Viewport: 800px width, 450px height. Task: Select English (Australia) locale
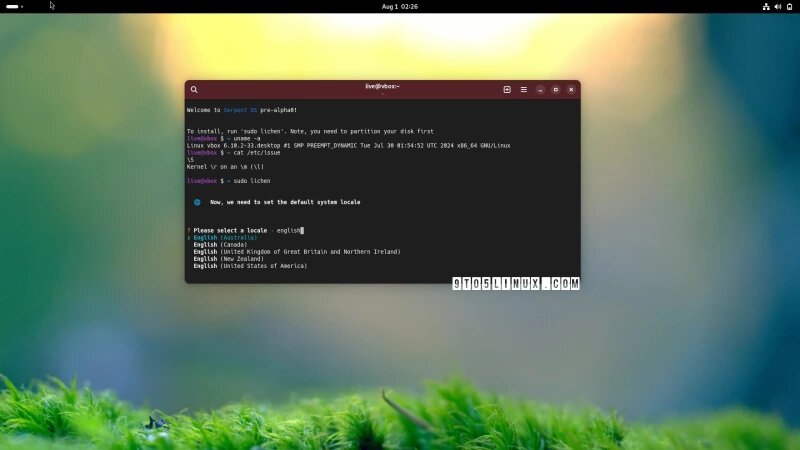[x=225, y=237]
